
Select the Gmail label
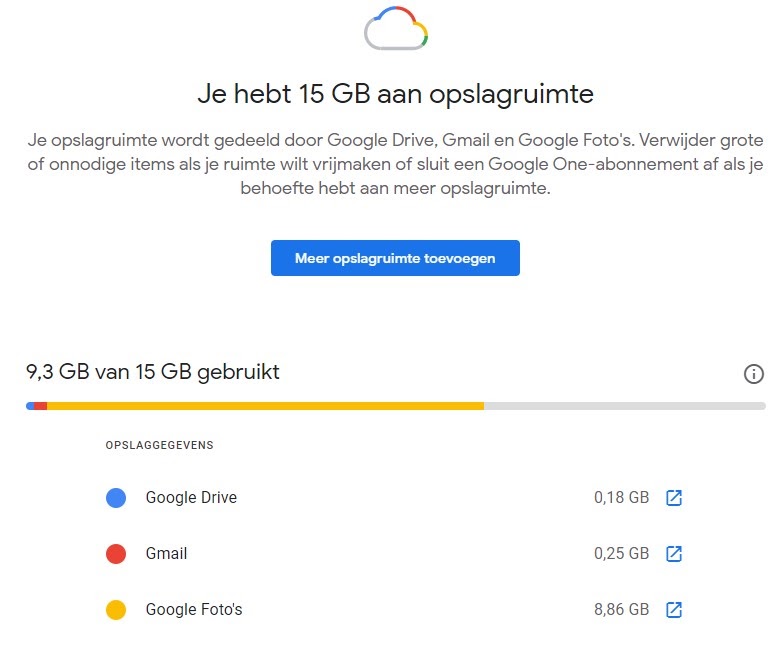click(166, 554)
